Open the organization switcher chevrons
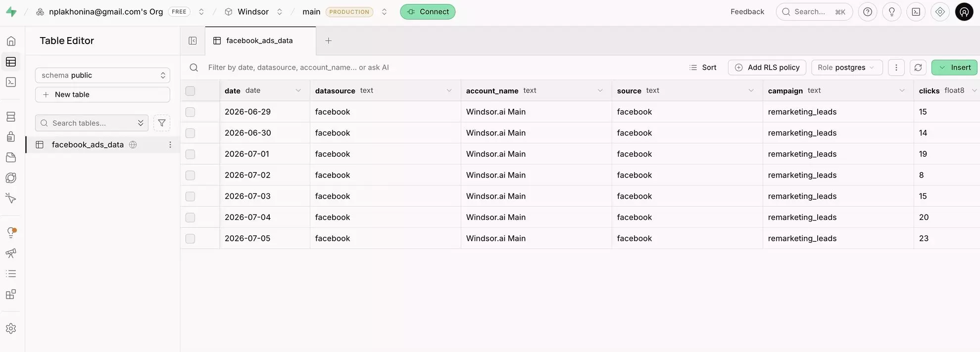The height and width of the screenshot is (352, 980). [x=201, y=12]
